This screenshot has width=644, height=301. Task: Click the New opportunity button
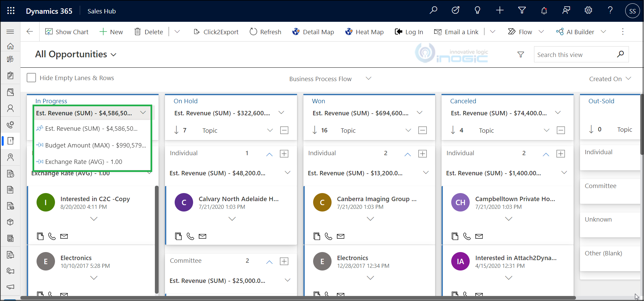(x=111, y=32)
